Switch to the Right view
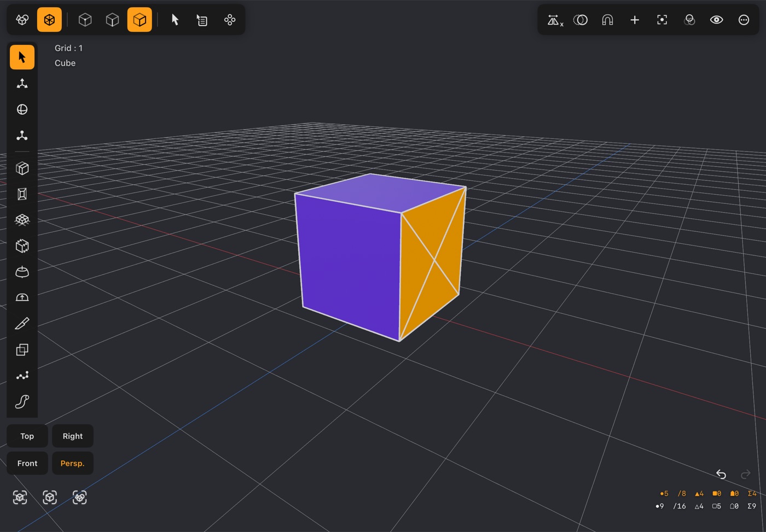Viewport: 766px width, 532px height. coord(73,436)
